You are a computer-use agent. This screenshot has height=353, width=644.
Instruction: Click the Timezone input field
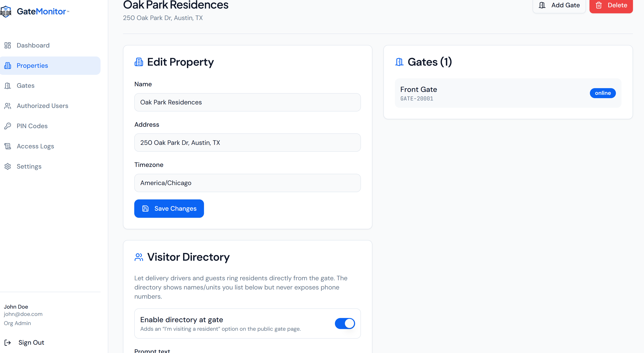[247, 183]
